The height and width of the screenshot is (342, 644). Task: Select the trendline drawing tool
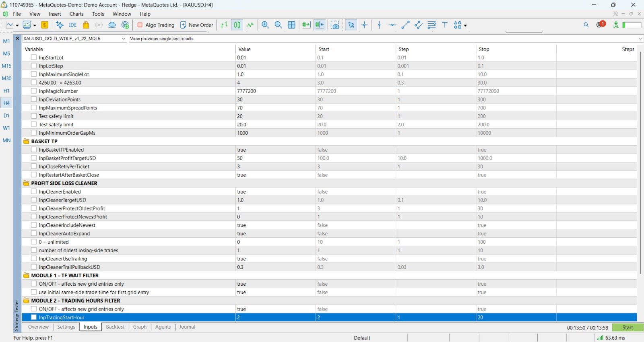click(405, 25)
